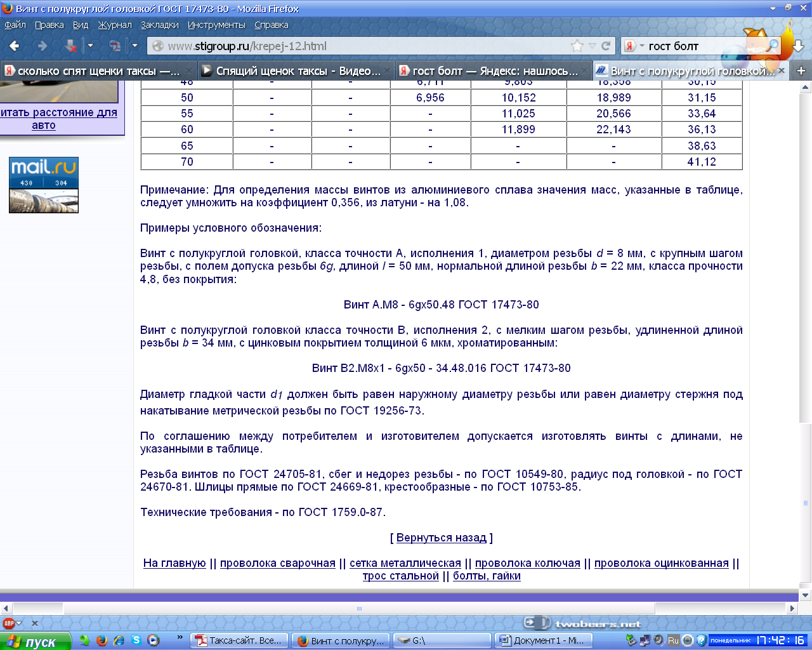Follow the 'Вернуться назад' link
Image resolution: width=812 pixels, height=650 pixels.
coord(442,538)
